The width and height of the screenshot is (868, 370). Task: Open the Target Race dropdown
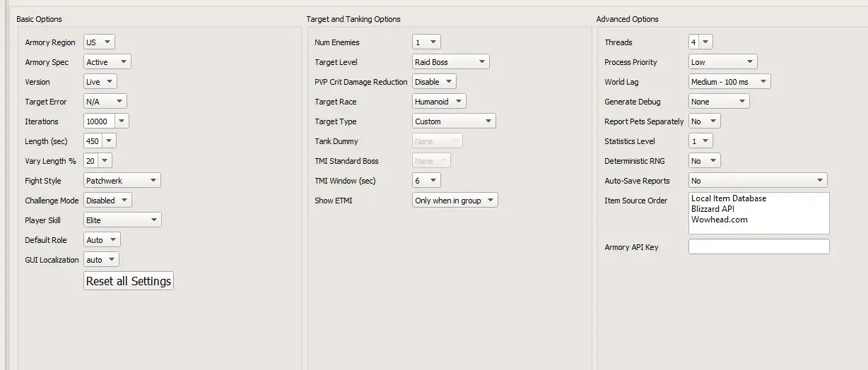tap(439, 102)
